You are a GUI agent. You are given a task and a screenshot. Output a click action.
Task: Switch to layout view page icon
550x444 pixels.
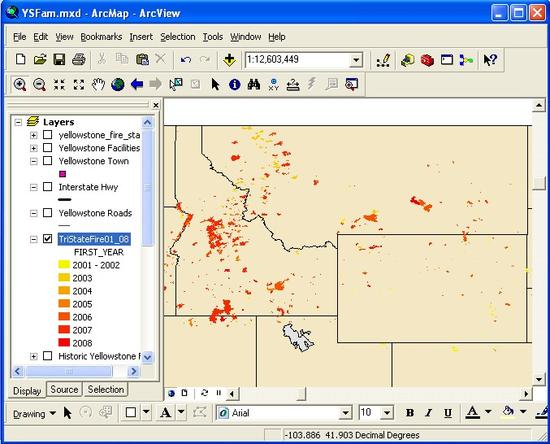tap(184, 393)
